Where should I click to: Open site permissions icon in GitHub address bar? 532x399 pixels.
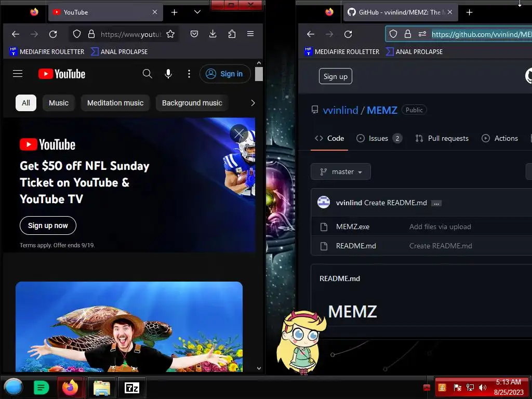tap(422, 34)
